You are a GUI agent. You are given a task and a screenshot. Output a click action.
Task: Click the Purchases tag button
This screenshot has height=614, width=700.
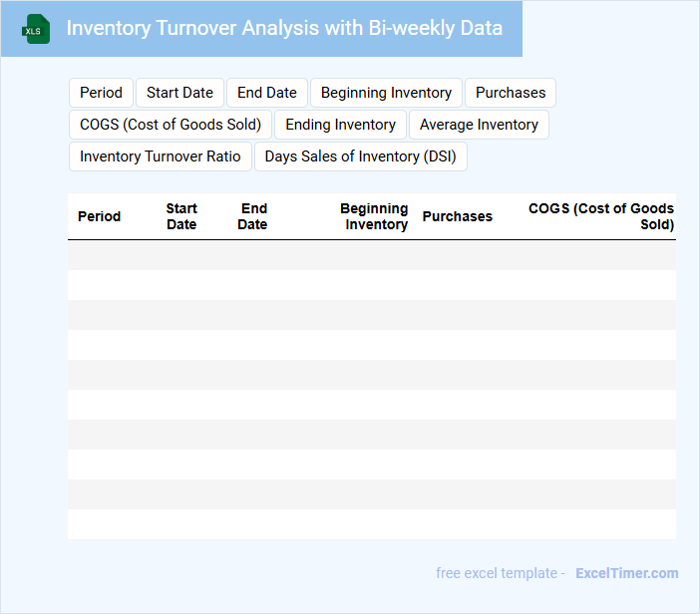(511, 93)
